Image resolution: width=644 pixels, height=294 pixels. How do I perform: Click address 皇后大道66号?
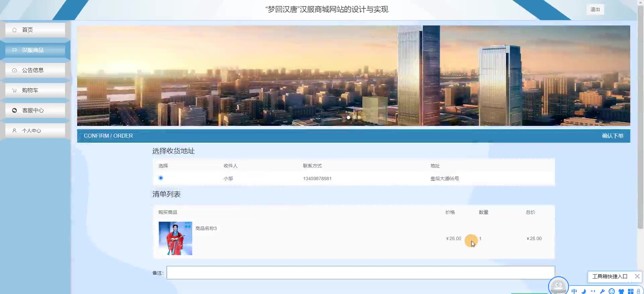pyautogui.click(x=445, y=178)
